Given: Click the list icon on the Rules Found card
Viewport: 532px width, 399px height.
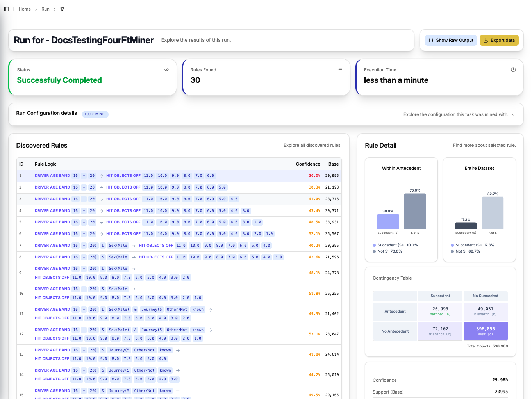Looking at the screenshot, I should click(x=340, y=69).
